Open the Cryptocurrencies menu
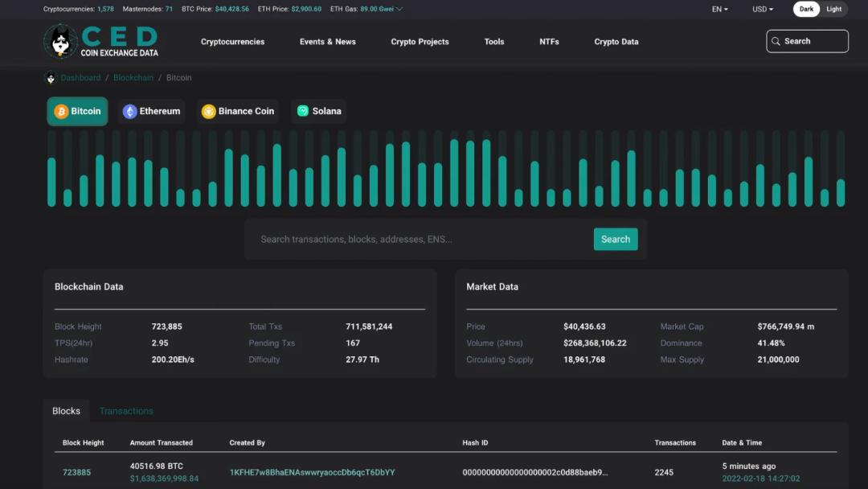 (232, 42)
